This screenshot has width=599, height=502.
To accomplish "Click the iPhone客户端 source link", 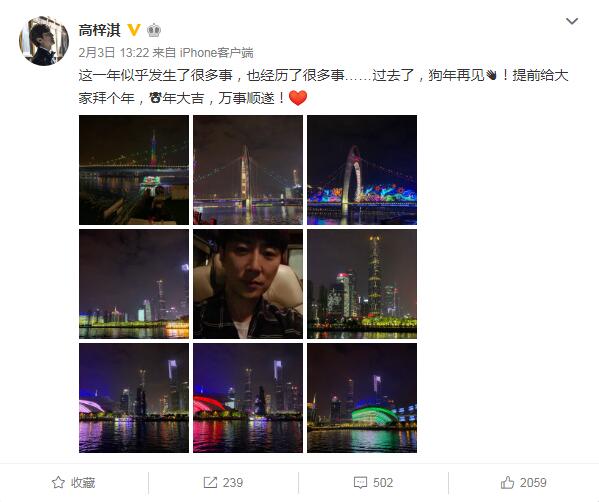I will click(217, 53).
